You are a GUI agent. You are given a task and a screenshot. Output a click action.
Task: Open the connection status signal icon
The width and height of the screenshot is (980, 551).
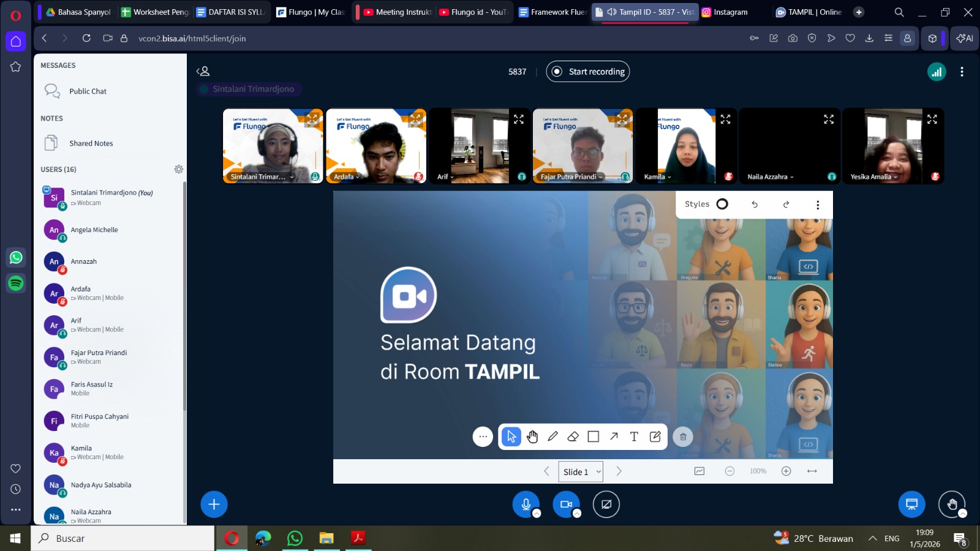(937, 72)
